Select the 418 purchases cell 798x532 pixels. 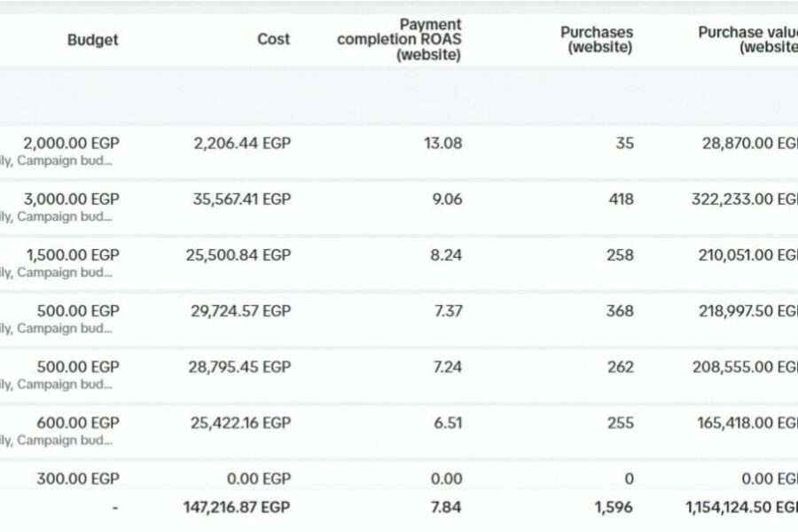pyautogui.click(x=622, y=199)
